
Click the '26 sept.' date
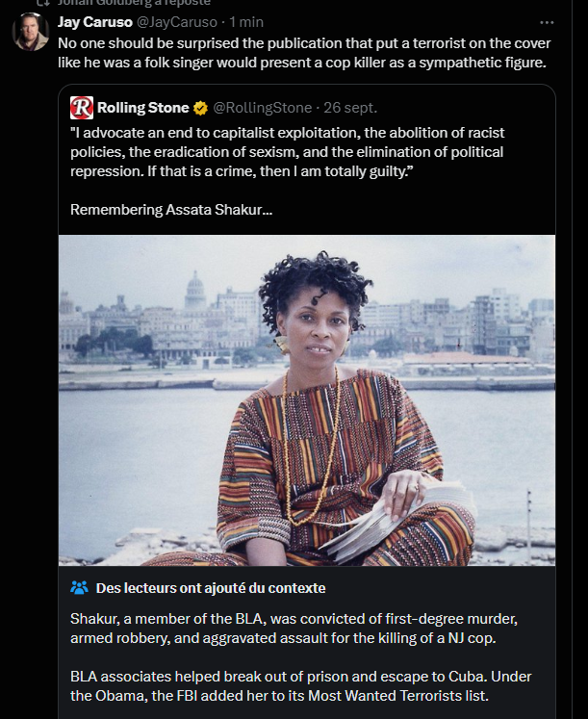pyautogui.click(x=349, y=108)
